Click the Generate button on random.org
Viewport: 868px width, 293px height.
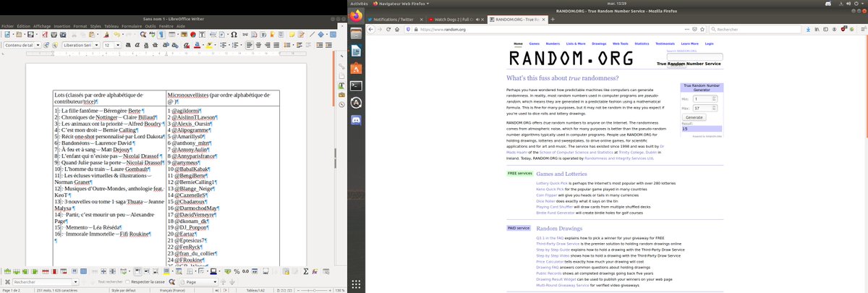694,117
